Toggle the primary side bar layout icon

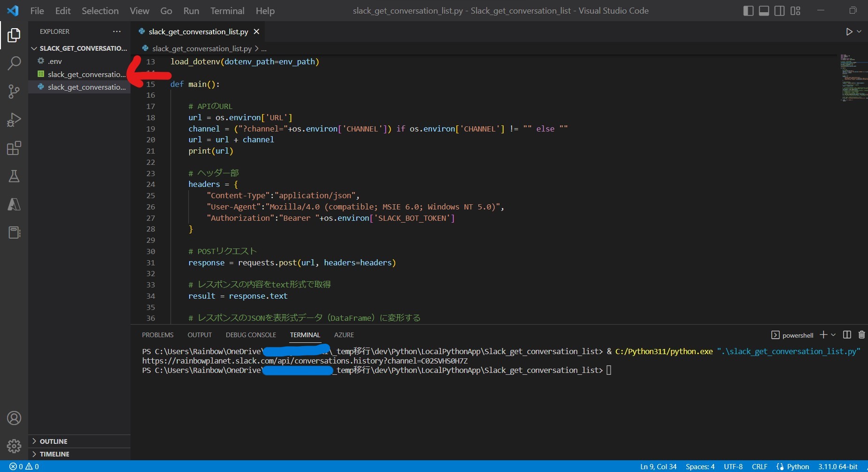click(749, 11)
